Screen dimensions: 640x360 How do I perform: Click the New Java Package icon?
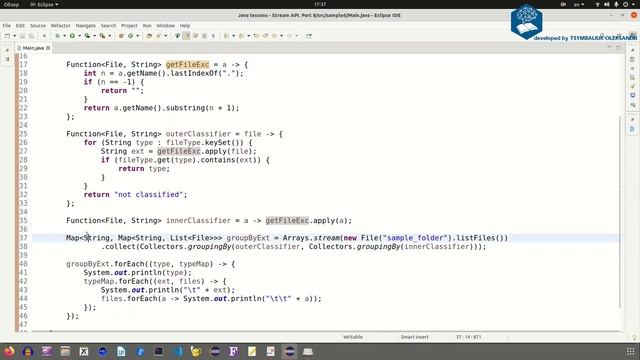click(121, 36)
